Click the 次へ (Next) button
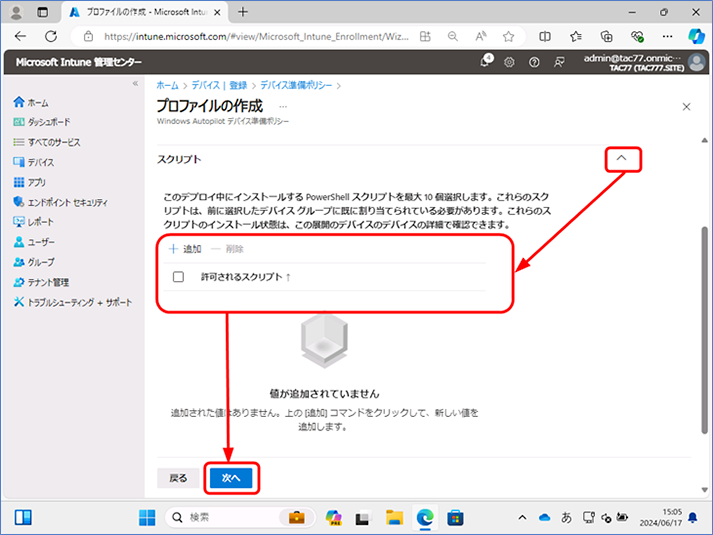Viewport: 713px width, 535px height. click(231, 478)
